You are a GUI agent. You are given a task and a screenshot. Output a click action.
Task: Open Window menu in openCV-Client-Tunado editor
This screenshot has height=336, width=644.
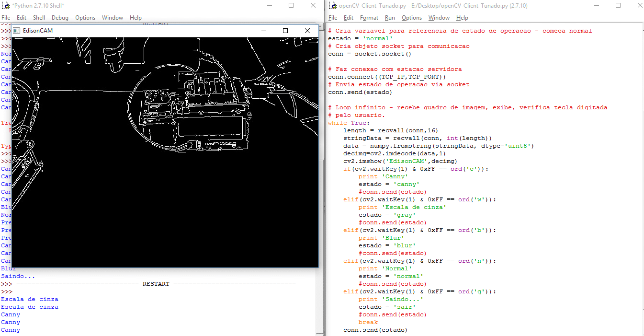[439, 18]
